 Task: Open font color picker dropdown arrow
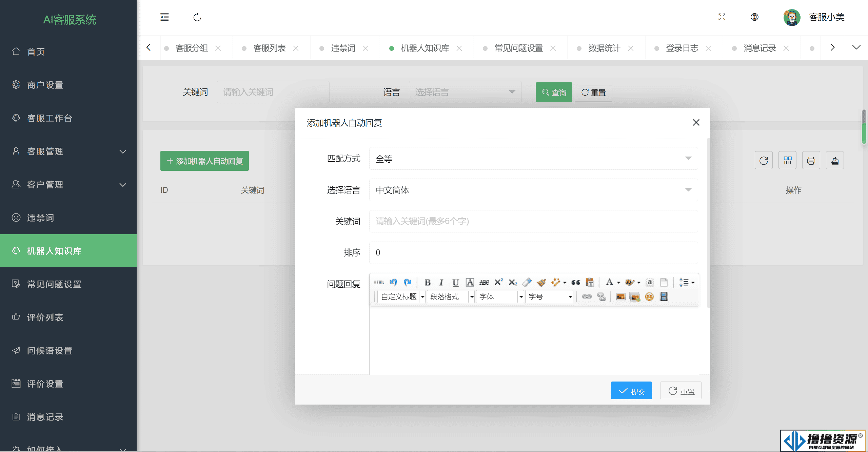pos(619,283)
